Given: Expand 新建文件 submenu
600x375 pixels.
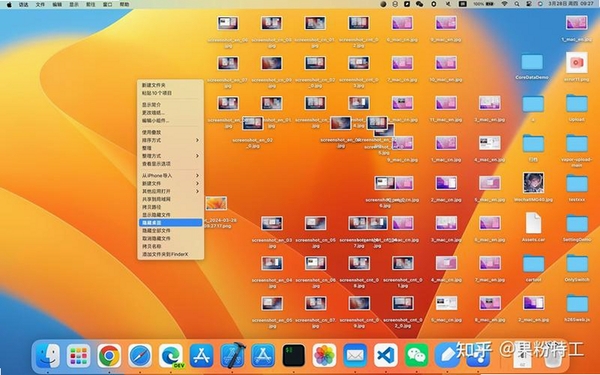Looking at the screenshot, I should [x=171, y=183].
